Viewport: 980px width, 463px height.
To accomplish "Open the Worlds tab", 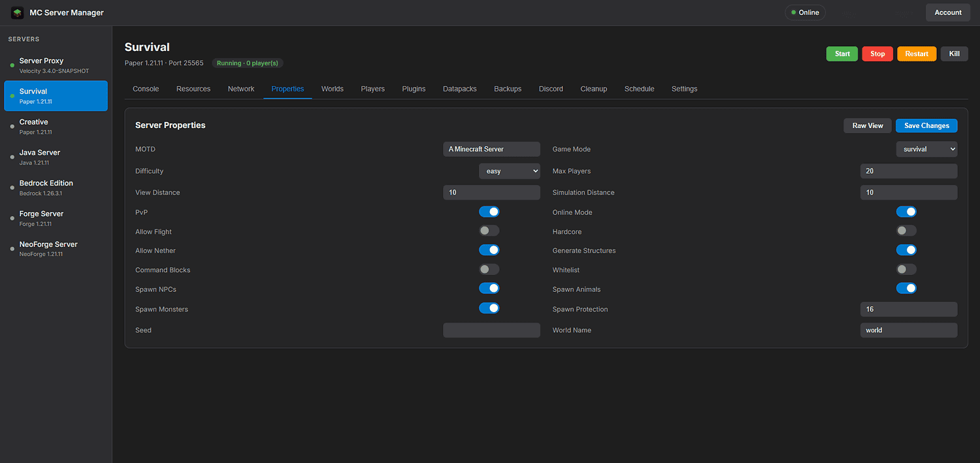I will pyautogui.click(x=333, y=89).
